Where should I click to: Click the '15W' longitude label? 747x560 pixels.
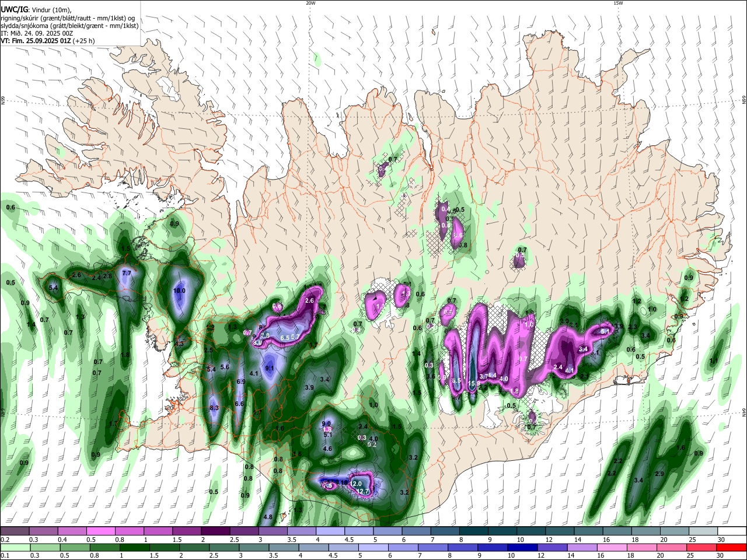click(x=618, y=3)
